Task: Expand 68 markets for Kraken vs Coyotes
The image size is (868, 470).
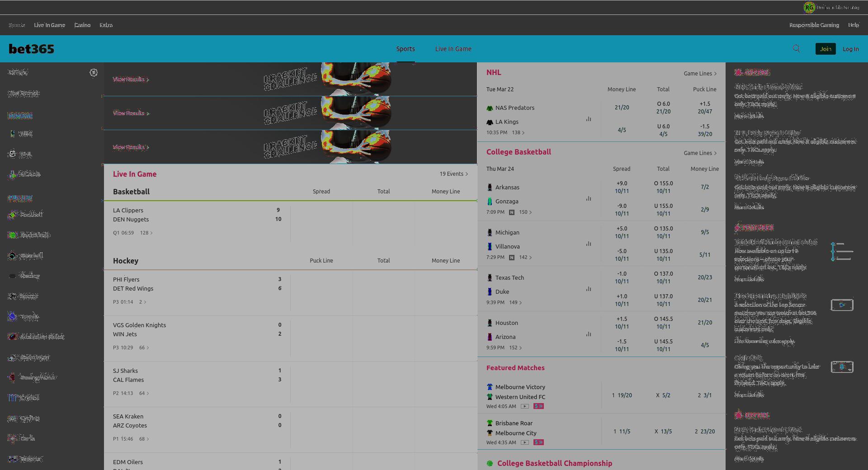Action: pyautogui.click(x=144, y=439)
